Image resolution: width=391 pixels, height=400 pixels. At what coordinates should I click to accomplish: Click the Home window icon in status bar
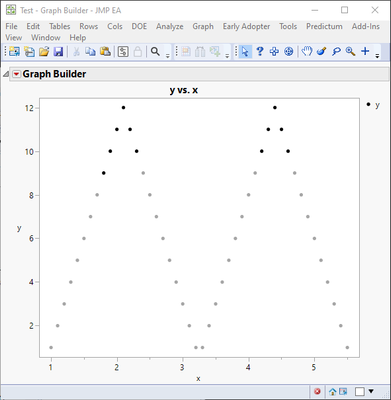click(332, 391)
